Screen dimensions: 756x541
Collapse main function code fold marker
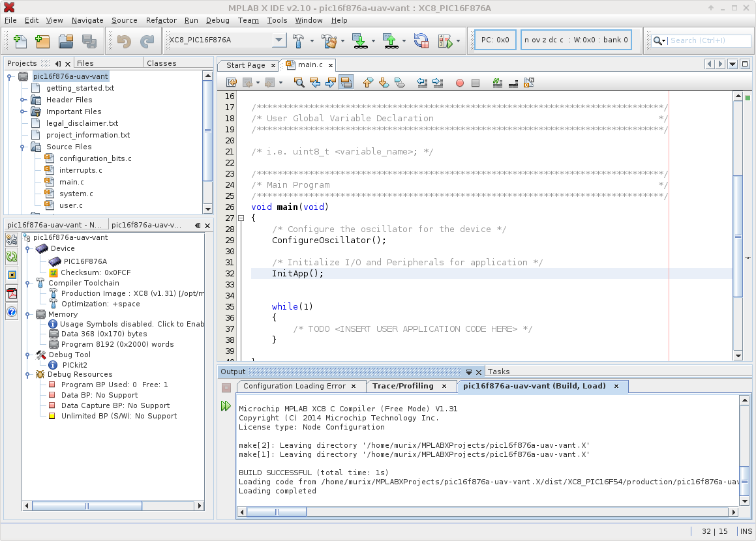tap(241, 218)
